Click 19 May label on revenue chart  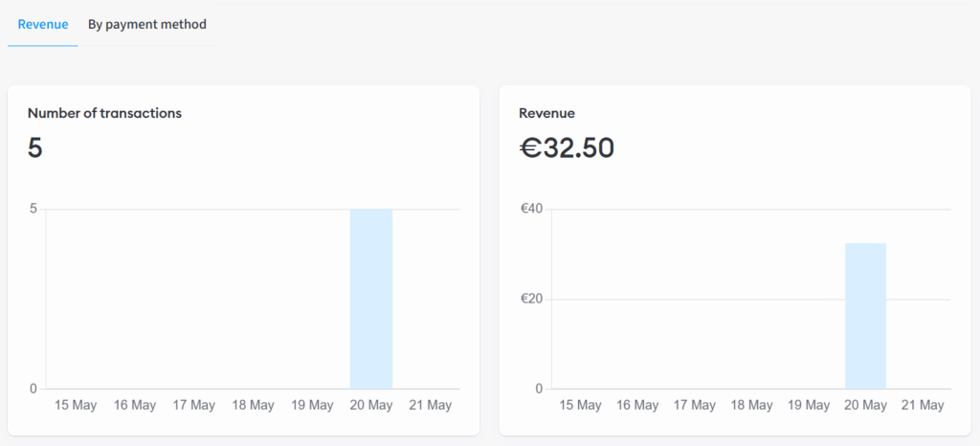pos(809,406)
